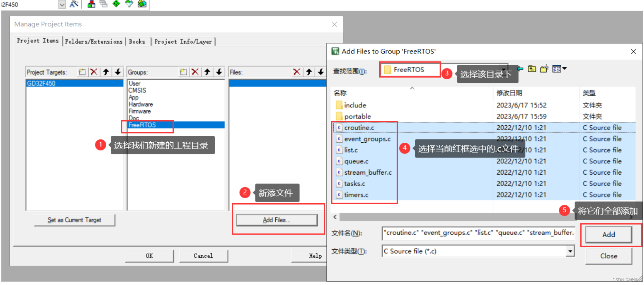Click the new Project Target icon
Viewport: 644px width, 285px height.
point(82,72)
